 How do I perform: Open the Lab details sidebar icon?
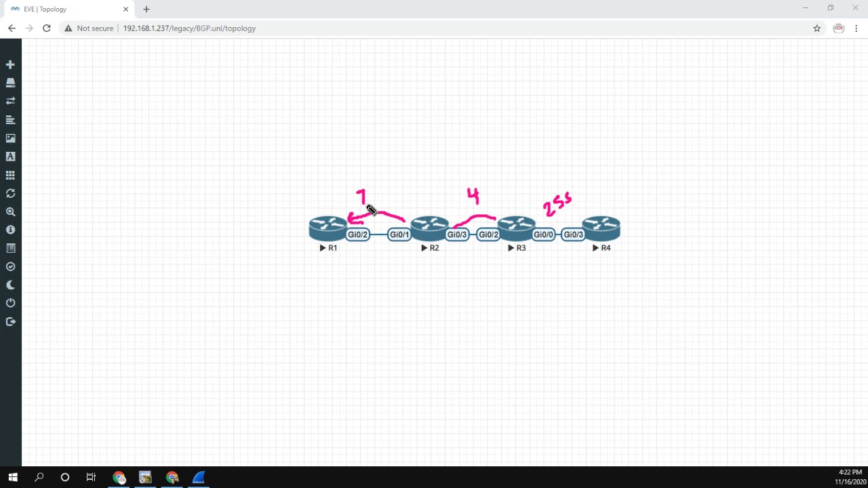coord(10,248)
